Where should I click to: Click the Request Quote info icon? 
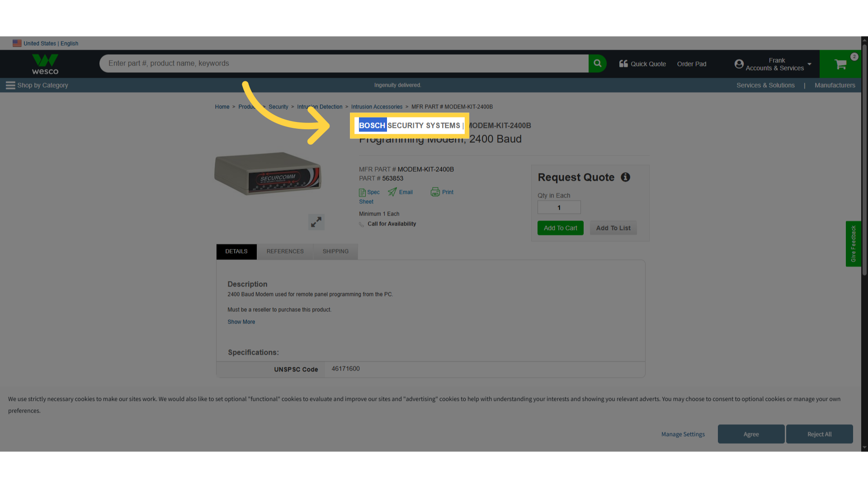(x=625, y=177)
